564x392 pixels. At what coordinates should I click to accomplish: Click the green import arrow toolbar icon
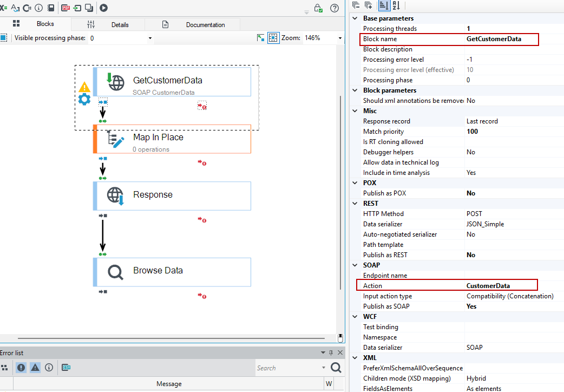[77, 8]
